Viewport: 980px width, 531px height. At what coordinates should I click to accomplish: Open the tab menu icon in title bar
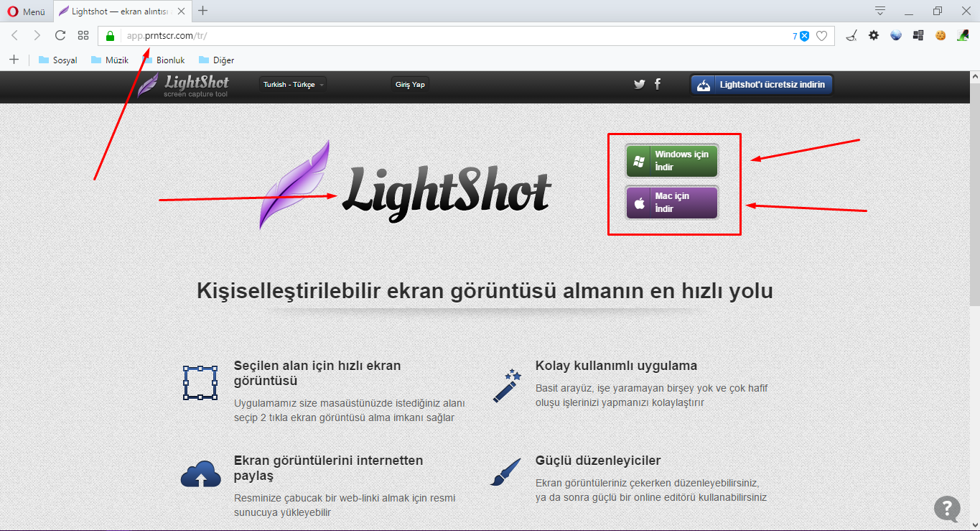880,11
